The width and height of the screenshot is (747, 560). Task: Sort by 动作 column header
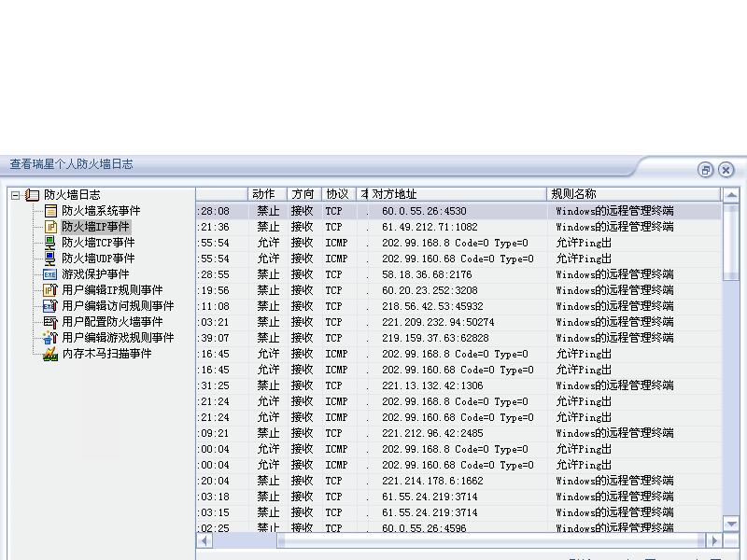click(x=267, y=194)
